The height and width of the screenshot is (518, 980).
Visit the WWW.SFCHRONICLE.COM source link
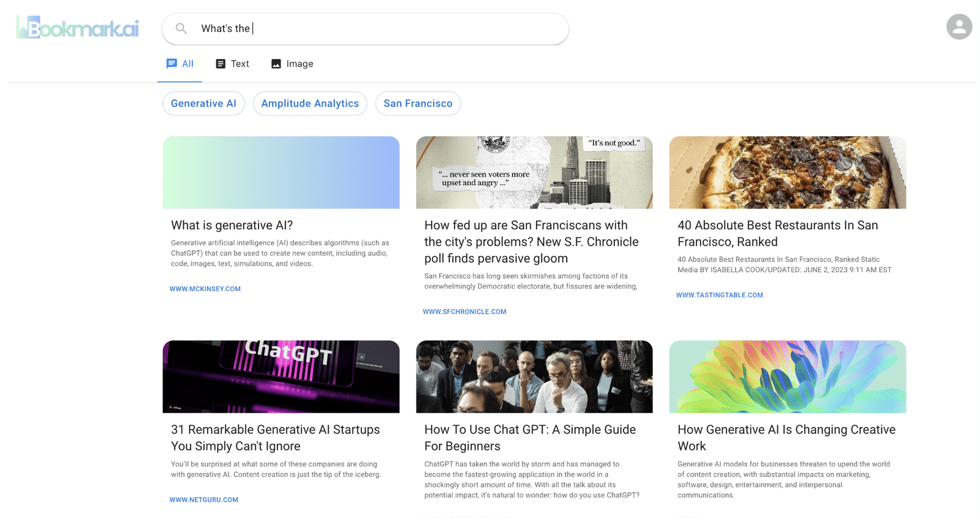pyautogui.click(x=464, y=311)
